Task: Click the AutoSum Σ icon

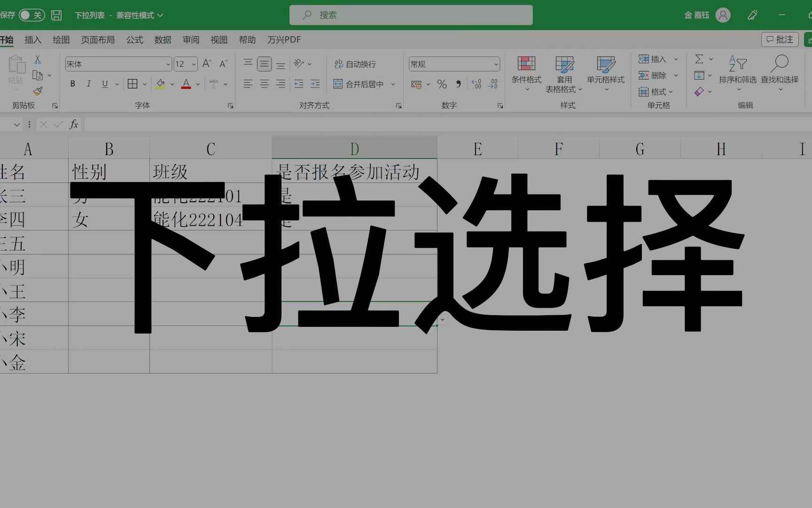Action: 700,59
